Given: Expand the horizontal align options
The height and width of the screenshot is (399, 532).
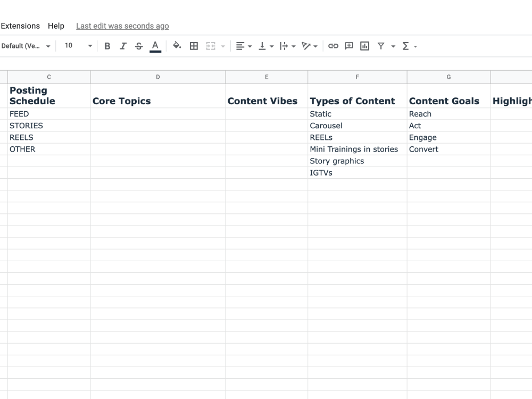Looking at the screenshot, I should 249,46.
